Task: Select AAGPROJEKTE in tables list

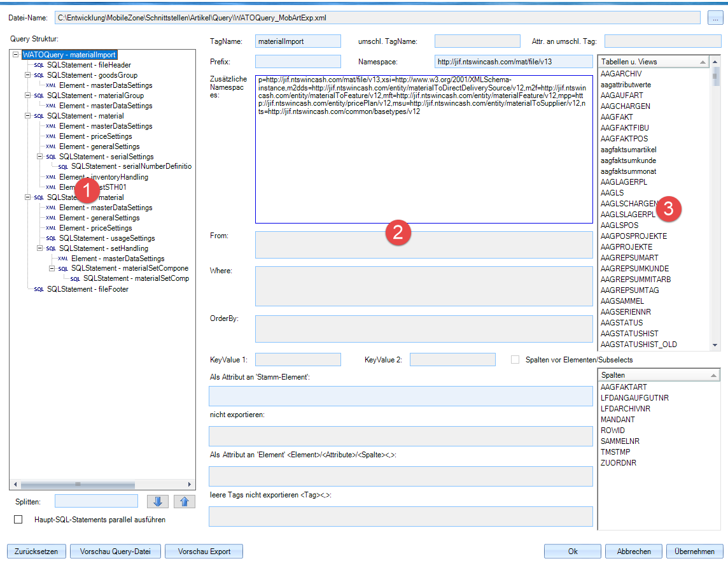Action: coord(626,246)
